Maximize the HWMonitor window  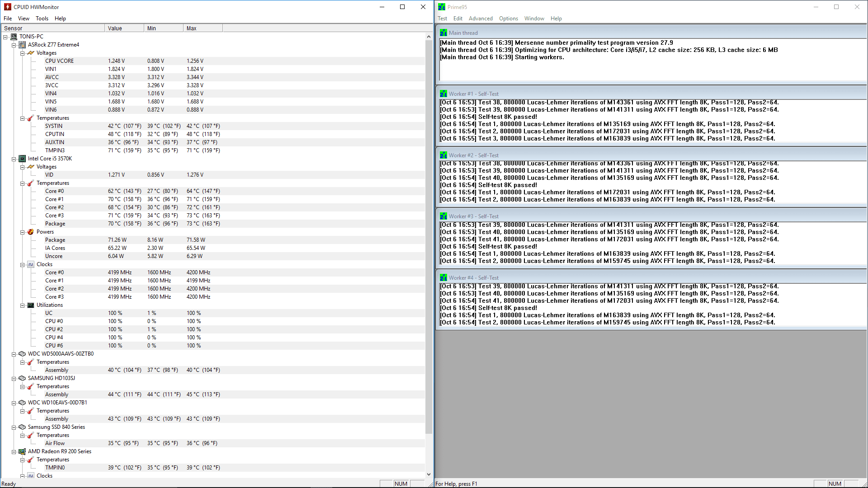[x=402, y=7]
